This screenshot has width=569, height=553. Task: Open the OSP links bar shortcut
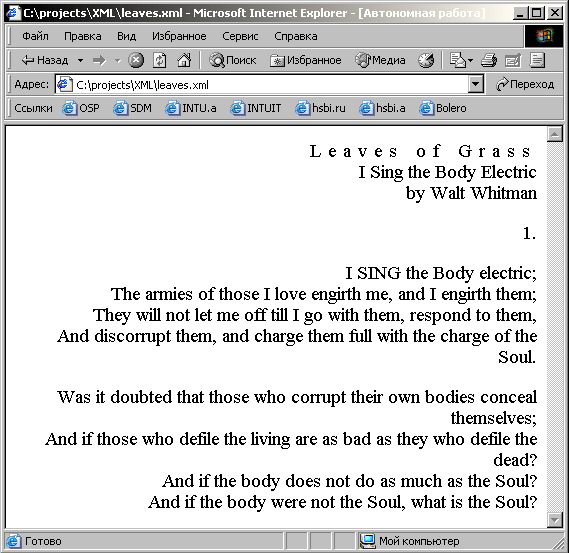click(81, 108)
